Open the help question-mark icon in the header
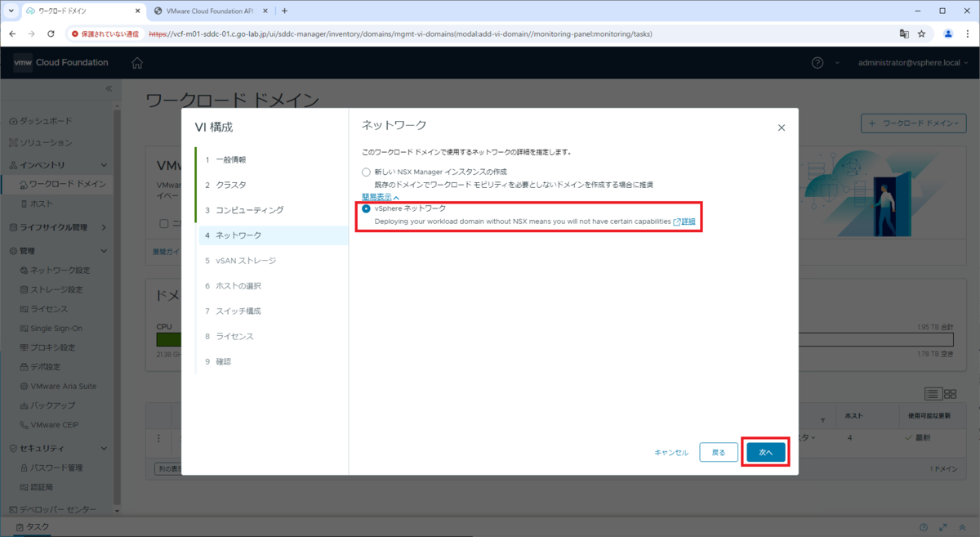The image size is (980, 537). 817,63
